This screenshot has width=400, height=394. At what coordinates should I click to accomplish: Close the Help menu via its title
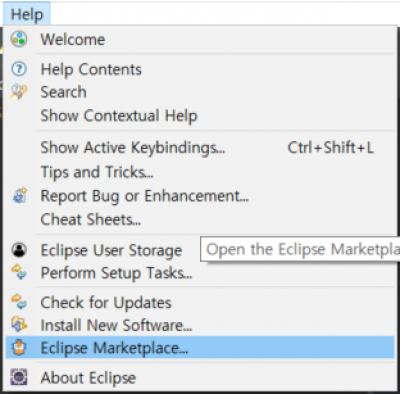(x=27, y=14)
